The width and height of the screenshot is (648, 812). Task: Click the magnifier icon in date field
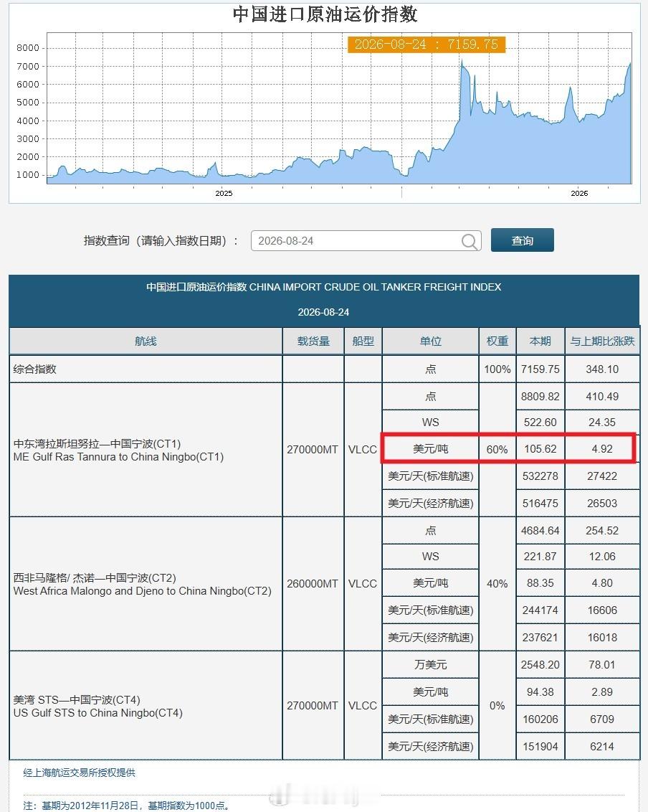coord(469,241)
